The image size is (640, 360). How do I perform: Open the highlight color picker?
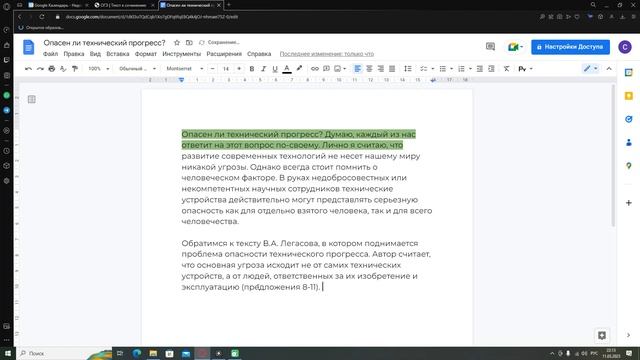pyautogui.click(x=299, y=69)
